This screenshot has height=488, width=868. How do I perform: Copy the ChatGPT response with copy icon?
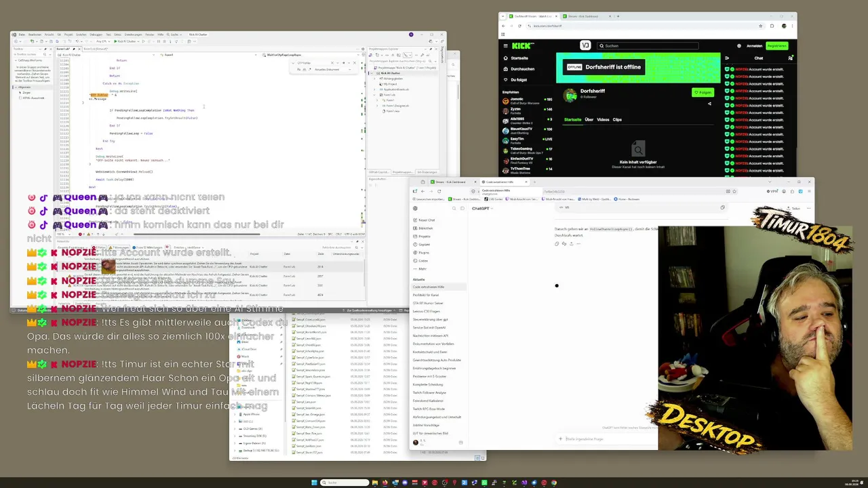click(557, 243)
